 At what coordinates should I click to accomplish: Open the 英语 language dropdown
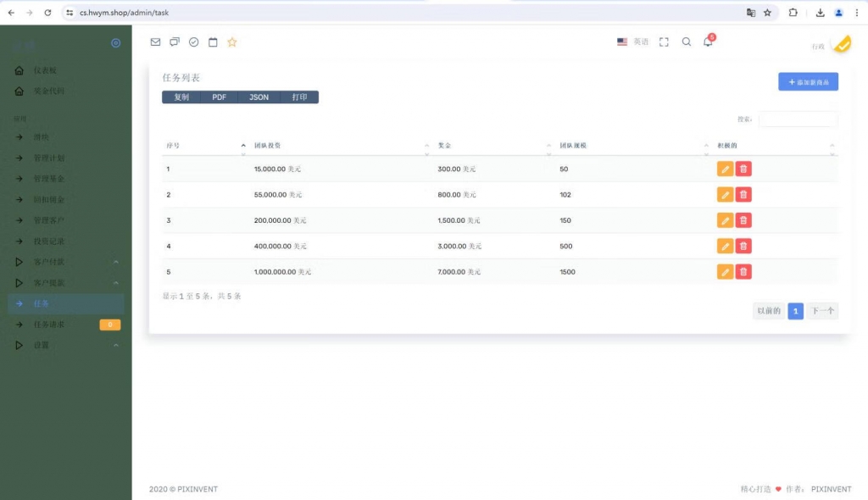click(x=632, y=42)
